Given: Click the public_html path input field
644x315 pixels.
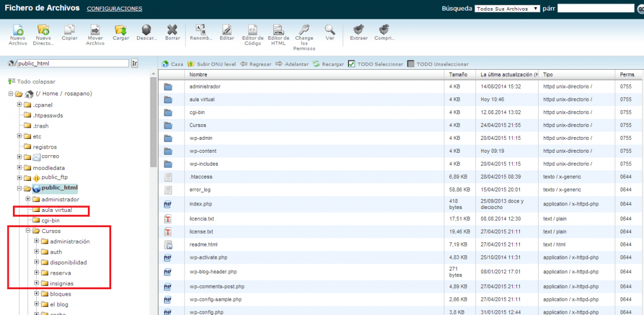Looking at the screenshot, I should point(73,63).
